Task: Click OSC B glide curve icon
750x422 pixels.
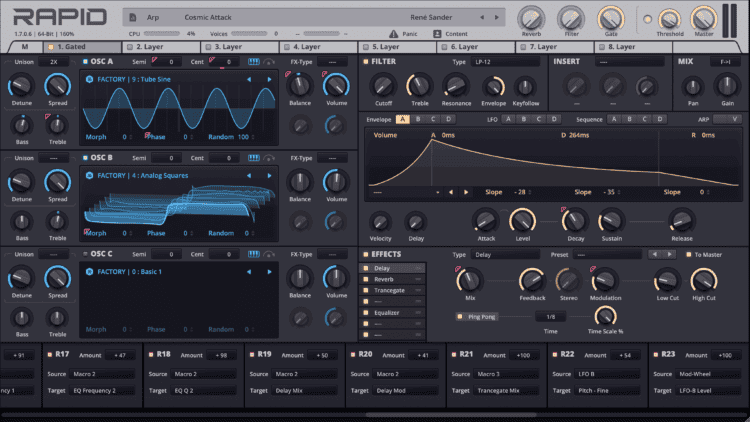Action: click(x=269, y=158)
